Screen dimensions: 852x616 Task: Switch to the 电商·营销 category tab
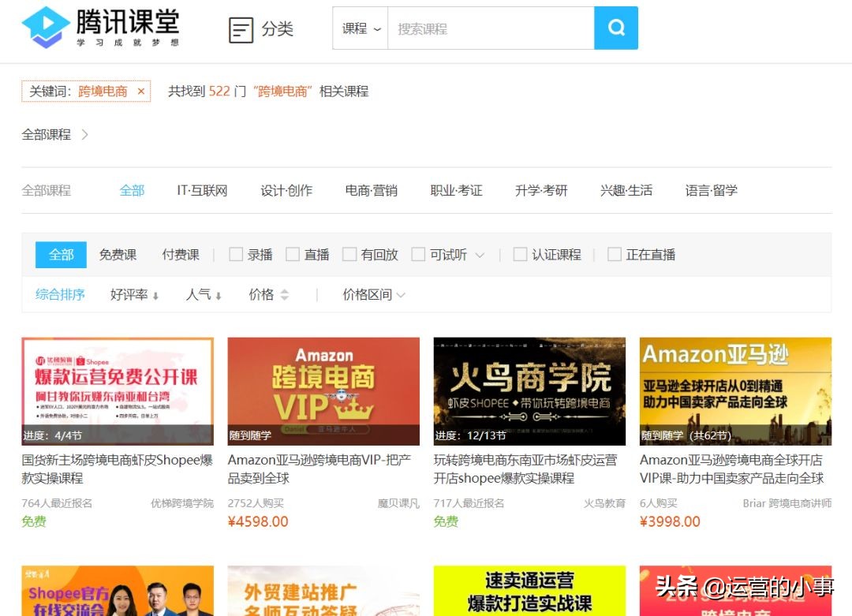(370, 190)
